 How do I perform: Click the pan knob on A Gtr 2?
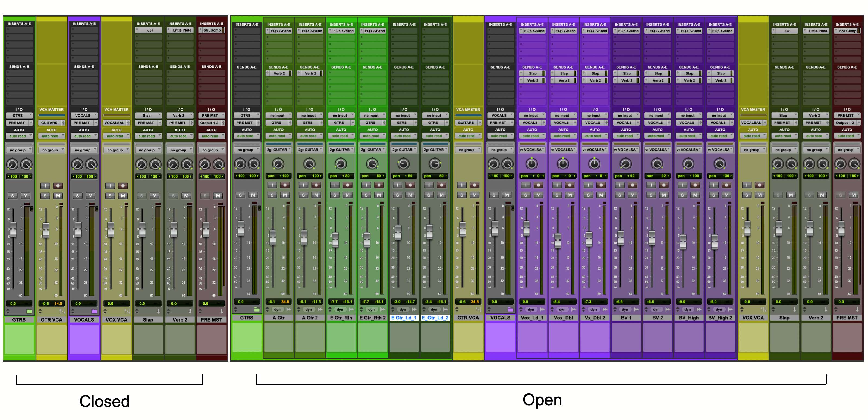pos(309,164)
